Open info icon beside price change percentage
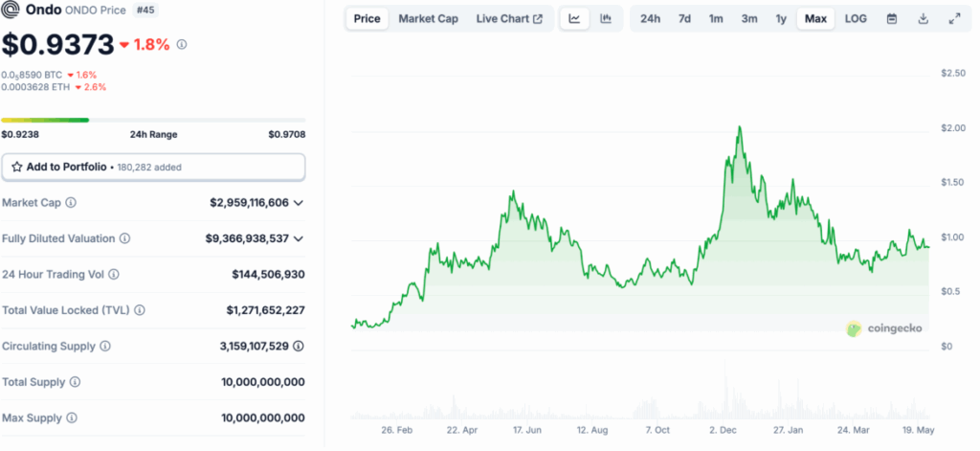This screenshot has width=980, height=451. [182, 44]
